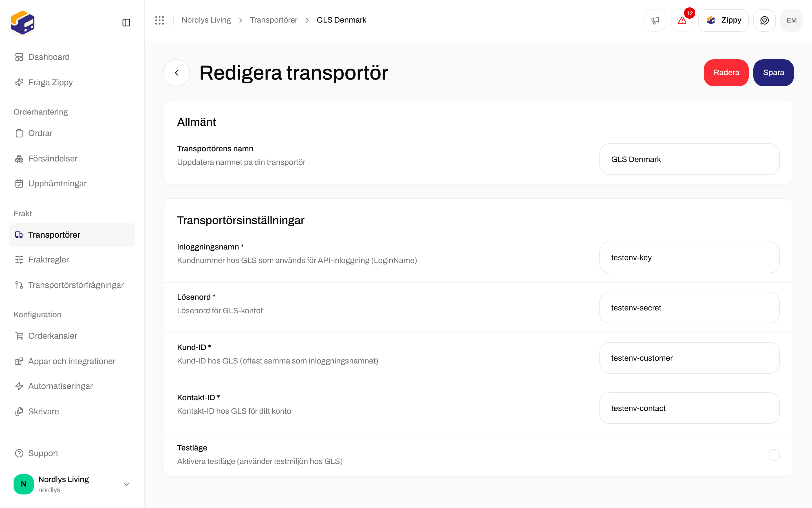The height and width of the screenshot is (508, 812).
Task: Select the active Transportörer sidebar item
Action: 72,235
